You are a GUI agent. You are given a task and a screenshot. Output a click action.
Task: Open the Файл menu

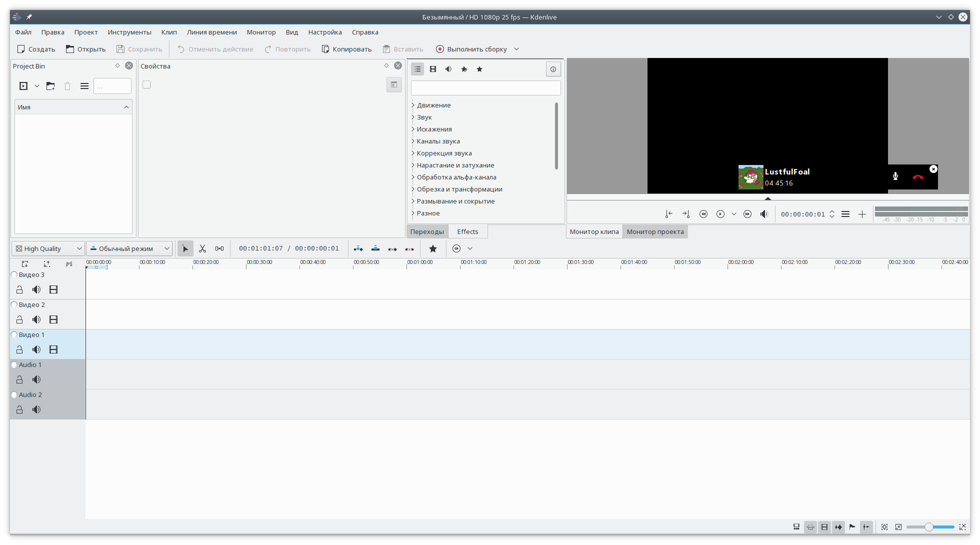(x=23, y=32)
